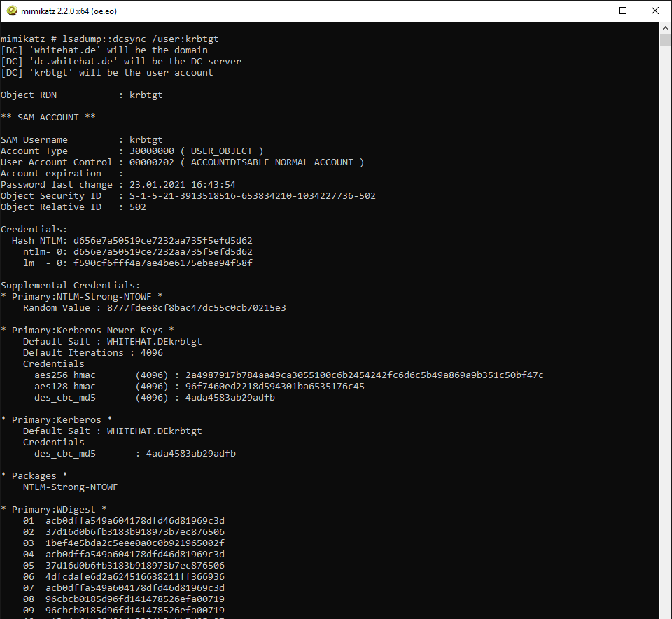Click the SAM Username krbtgt row

pyautogui.click(x=81, y=140)
